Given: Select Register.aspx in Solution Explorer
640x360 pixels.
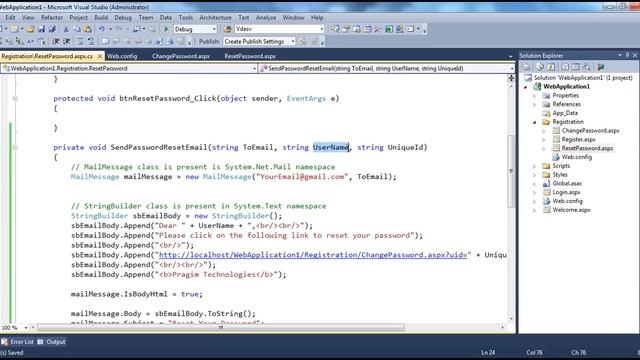Looking at the screenshot, I should point(578,140).
